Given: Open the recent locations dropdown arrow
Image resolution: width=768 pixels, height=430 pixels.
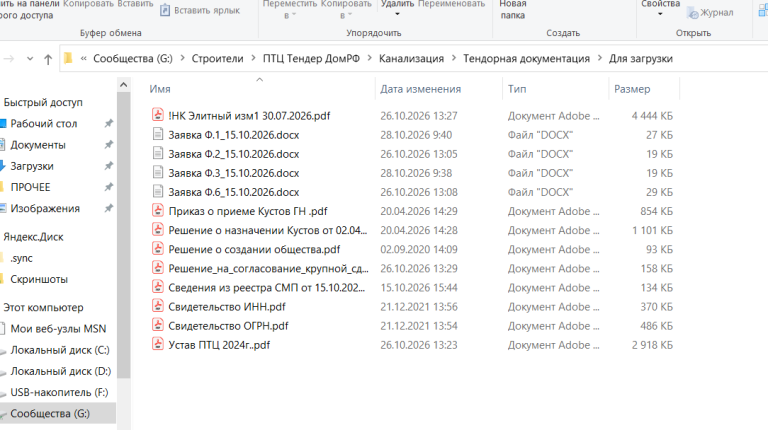Looking at the screenshot, I should [x=30, y=59].
